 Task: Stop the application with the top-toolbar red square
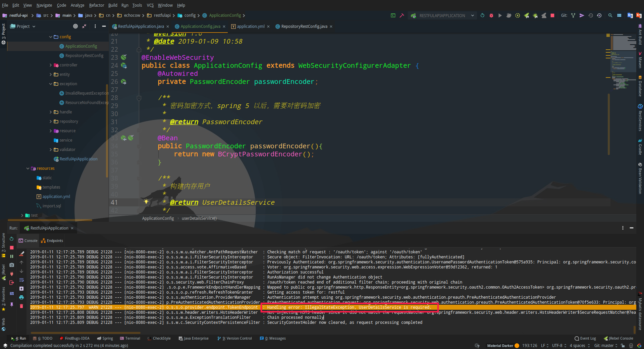click(552, 15)
